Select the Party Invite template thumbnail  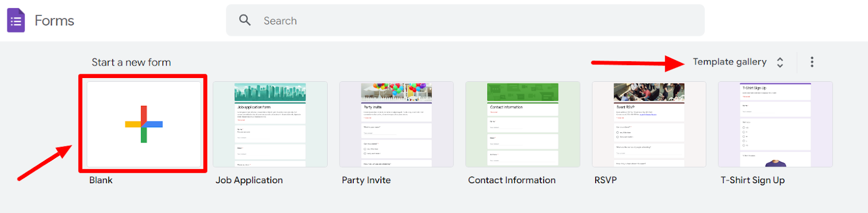pos(397,125)
